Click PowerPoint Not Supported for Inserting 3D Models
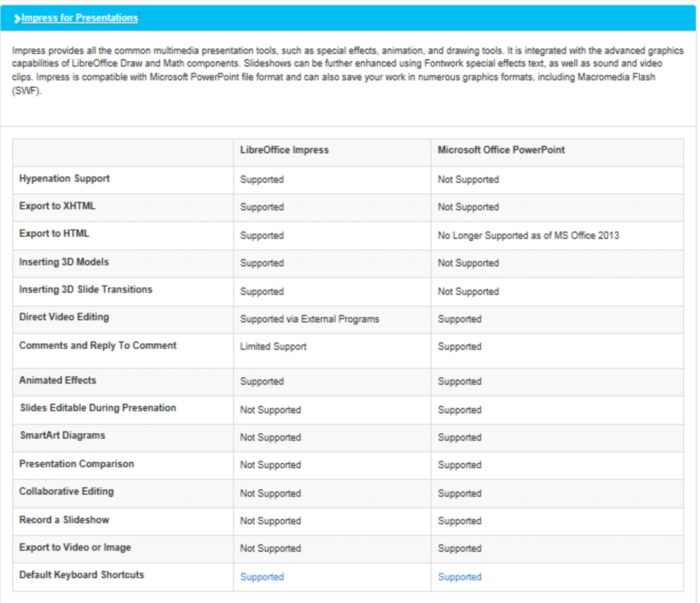This screenshot has width=700, height=603. click(468, 263)
